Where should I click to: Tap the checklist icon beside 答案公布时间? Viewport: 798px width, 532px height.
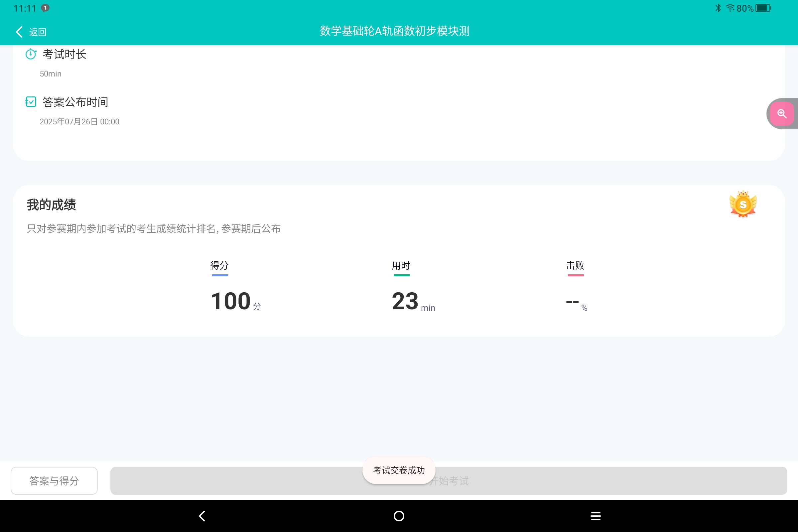(x=31, y=102)
